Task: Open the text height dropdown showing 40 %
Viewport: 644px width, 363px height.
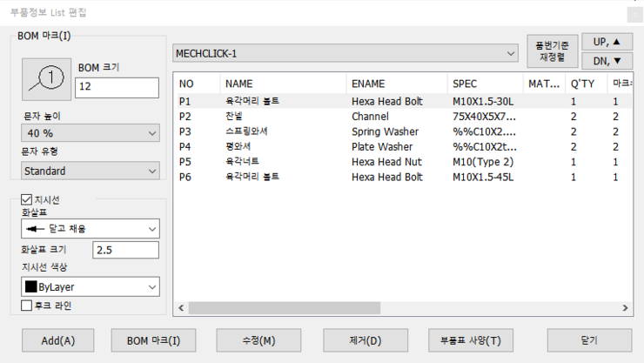Action: (x=91, y=133)
